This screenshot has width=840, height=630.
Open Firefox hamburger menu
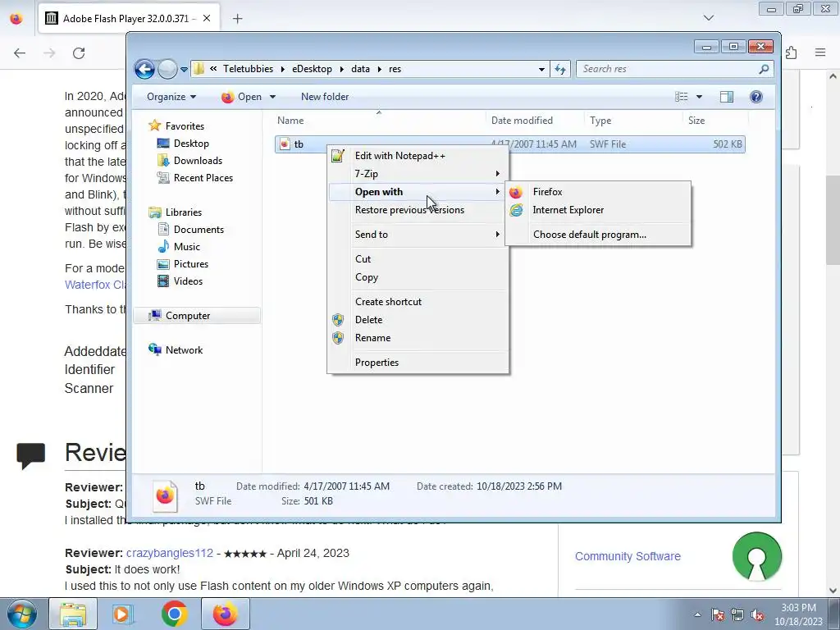pyautogui.click(x=820, y=52)
